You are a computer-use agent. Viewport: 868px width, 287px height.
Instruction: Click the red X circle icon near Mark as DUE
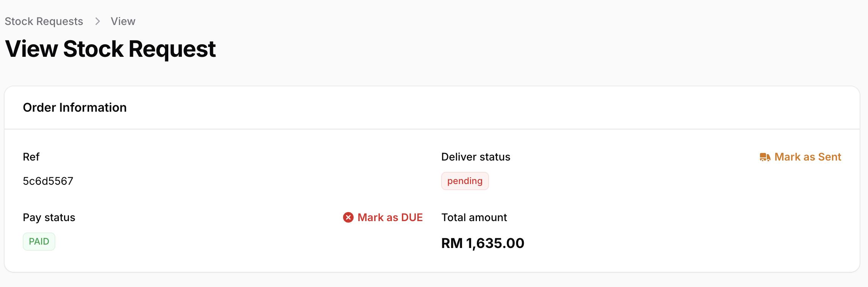coord(348,217)
